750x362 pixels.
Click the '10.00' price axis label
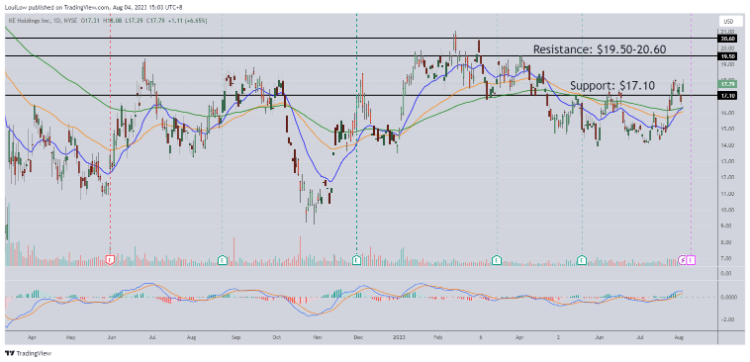(727, 209)
